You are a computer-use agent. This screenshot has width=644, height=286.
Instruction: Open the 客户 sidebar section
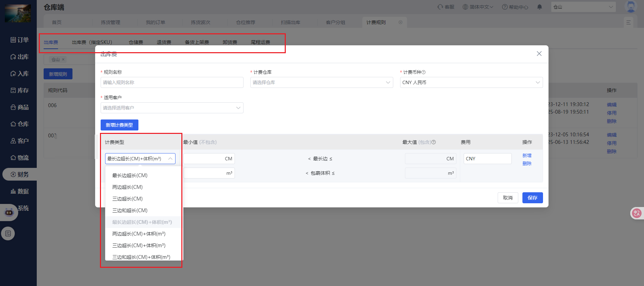point(20,141)
